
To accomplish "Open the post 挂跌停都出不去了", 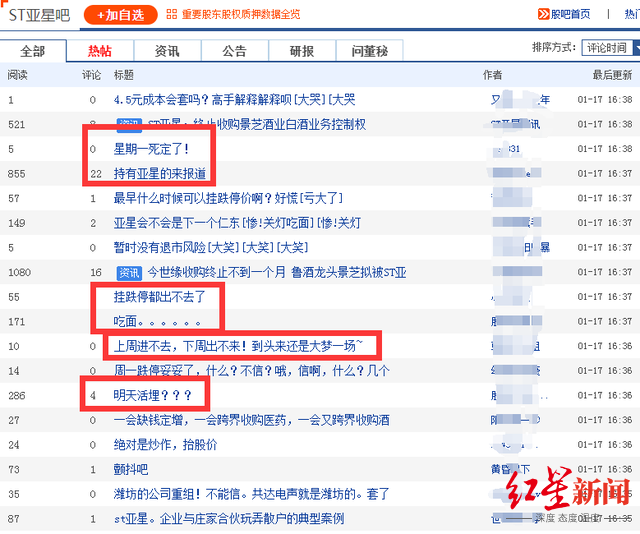I will [x=159, y=297].
